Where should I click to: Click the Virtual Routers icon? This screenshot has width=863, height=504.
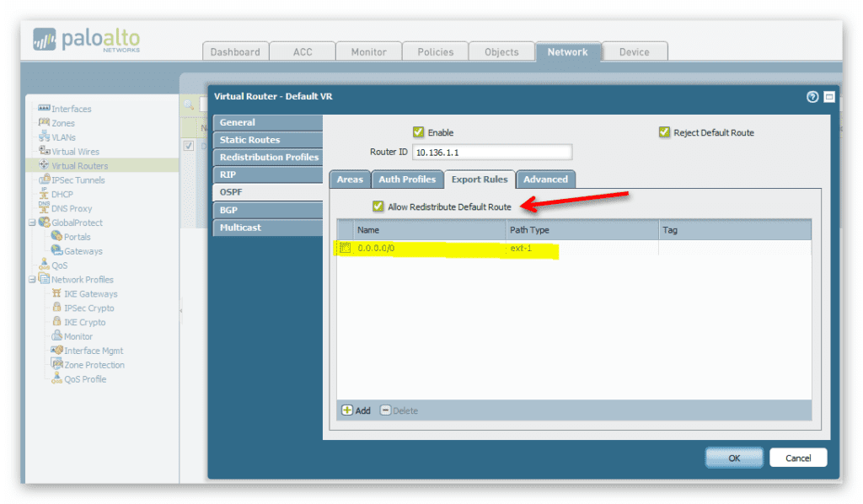[44, 164]
